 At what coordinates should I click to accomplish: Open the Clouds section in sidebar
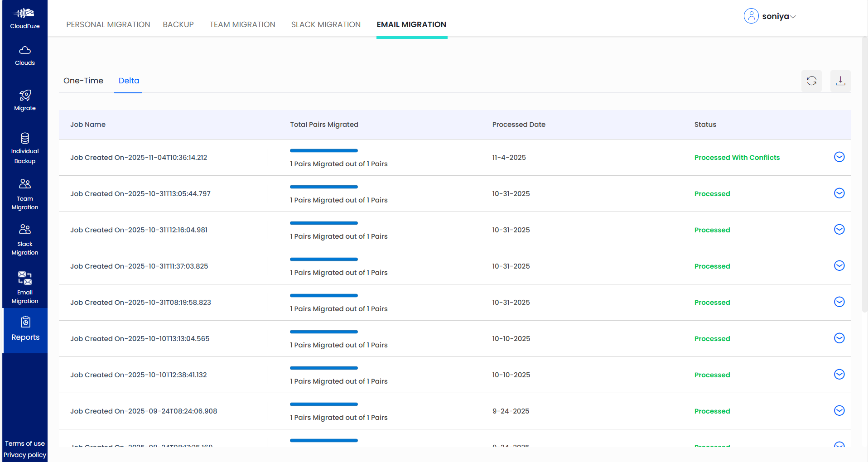click(24, 55)
